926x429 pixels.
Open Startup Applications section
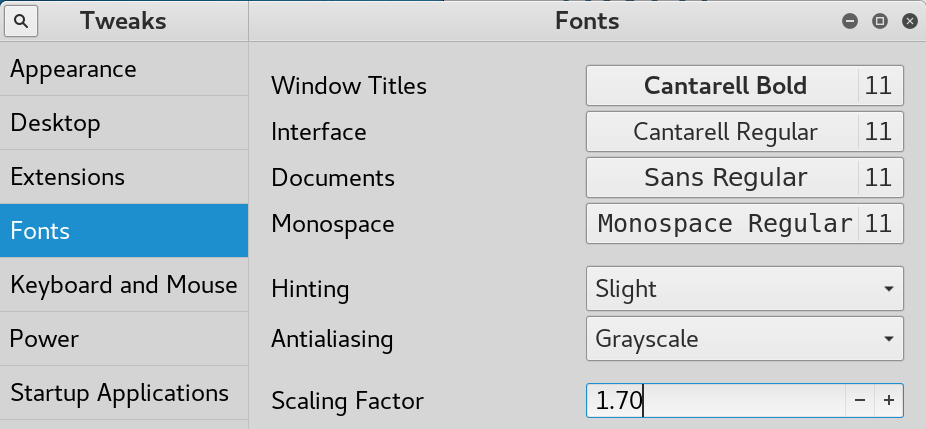[124, 393]
